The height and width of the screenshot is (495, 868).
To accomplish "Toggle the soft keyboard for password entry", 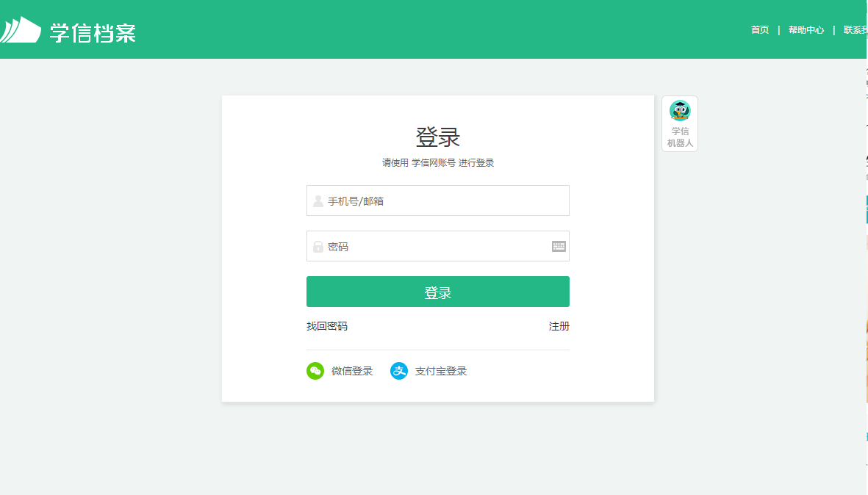I will (559, 245).
